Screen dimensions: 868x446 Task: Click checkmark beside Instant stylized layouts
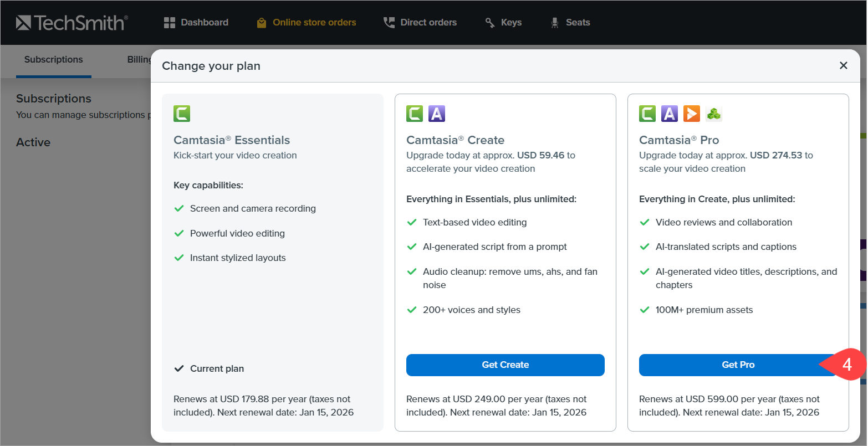179,258
